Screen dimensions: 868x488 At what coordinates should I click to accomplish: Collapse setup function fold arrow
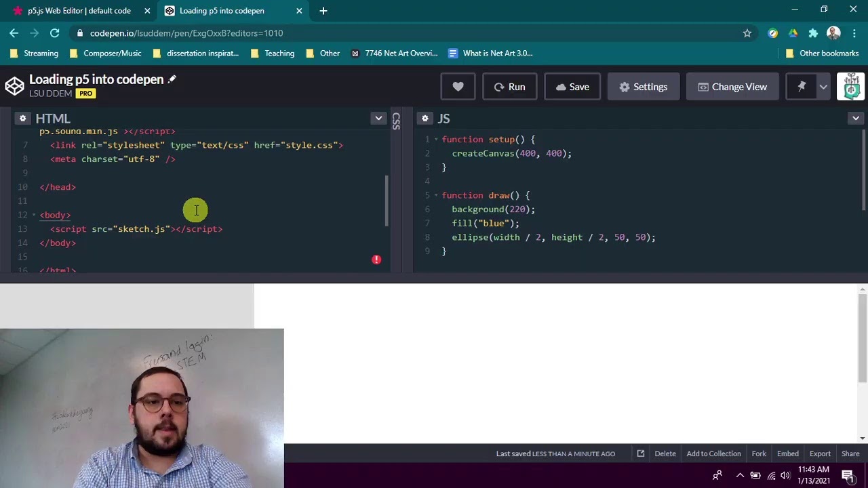coord(436,140)
